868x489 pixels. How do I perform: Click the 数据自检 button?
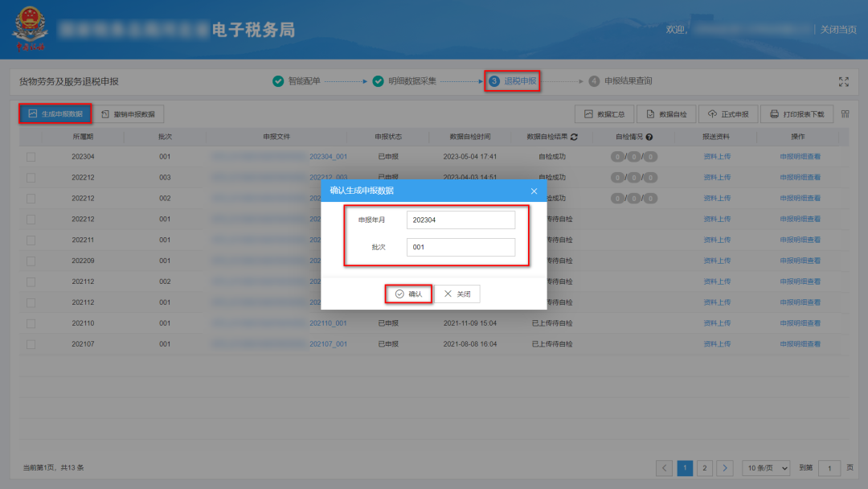click(x=666, y=114)
